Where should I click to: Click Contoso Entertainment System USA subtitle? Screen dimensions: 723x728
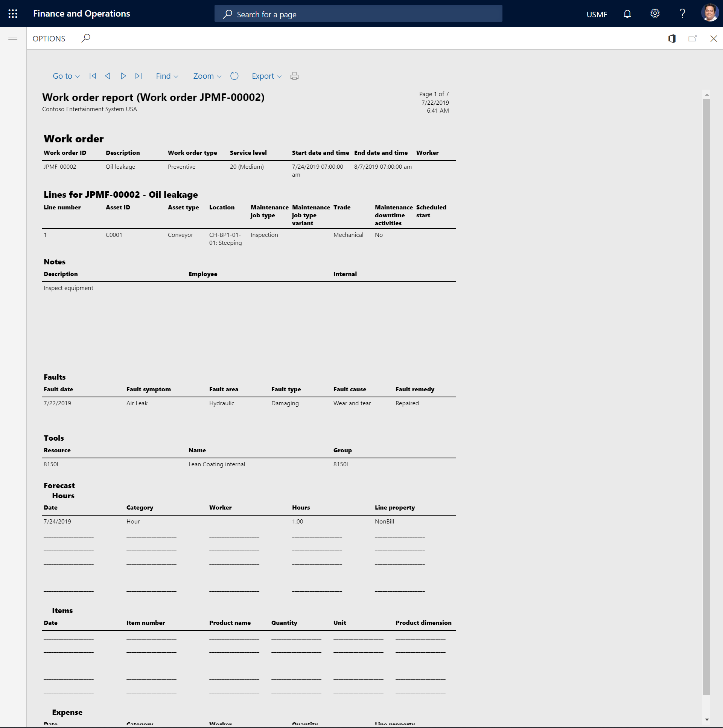(x=90, y=109)
